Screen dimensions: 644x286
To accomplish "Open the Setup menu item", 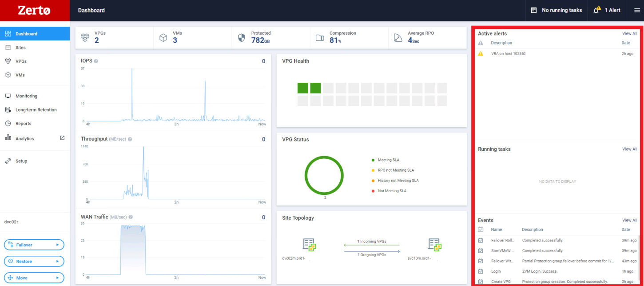I will [35, 161].
